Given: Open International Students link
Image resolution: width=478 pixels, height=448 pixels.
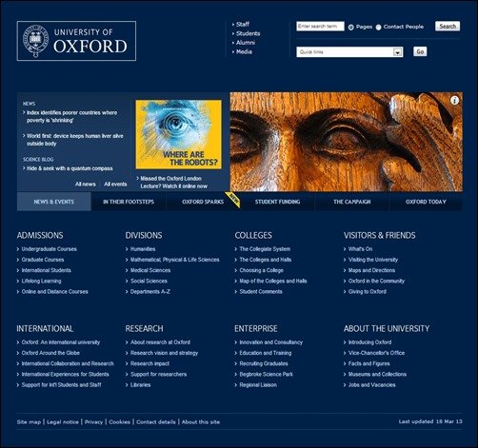Looking at the screenshot, I should coord(47,270).
